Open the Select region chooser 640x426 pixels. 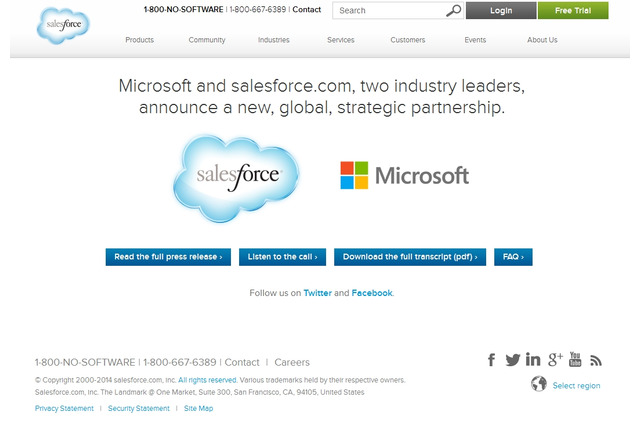pos(576,385)
